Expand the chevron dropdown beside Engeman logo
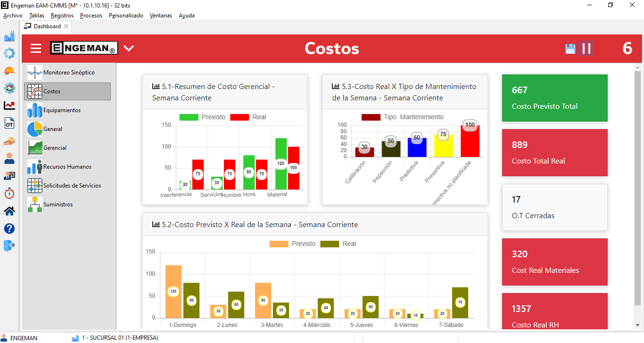Image resolution: width=644 pixels, height=343 pixels. [x=129, y=48]
